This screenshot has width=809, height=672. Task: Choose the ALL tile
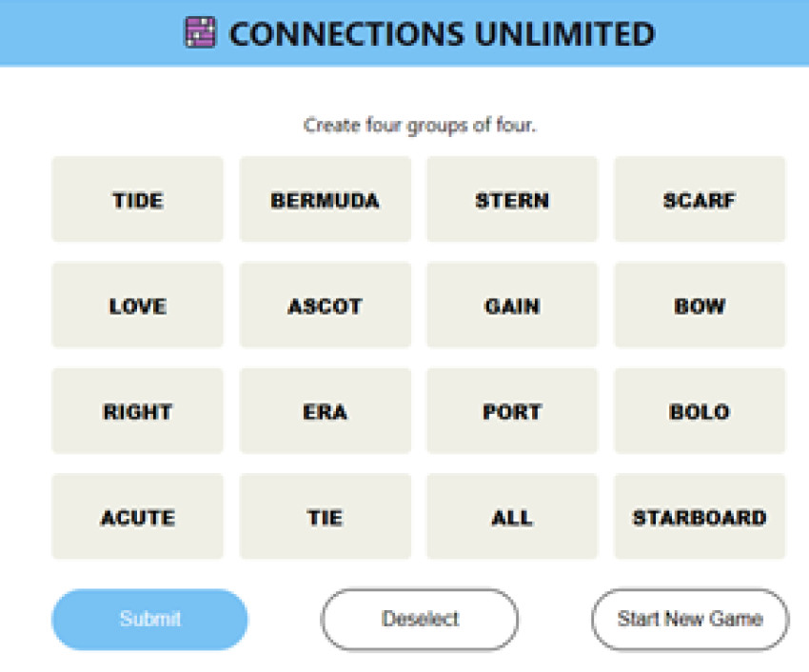point(512,517)
